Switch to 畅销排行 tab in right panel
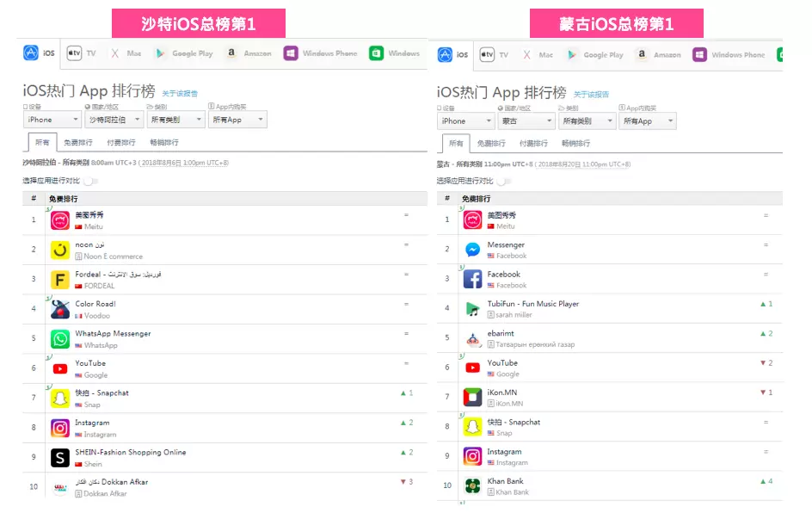812x513 pixels. coord(575,144)
